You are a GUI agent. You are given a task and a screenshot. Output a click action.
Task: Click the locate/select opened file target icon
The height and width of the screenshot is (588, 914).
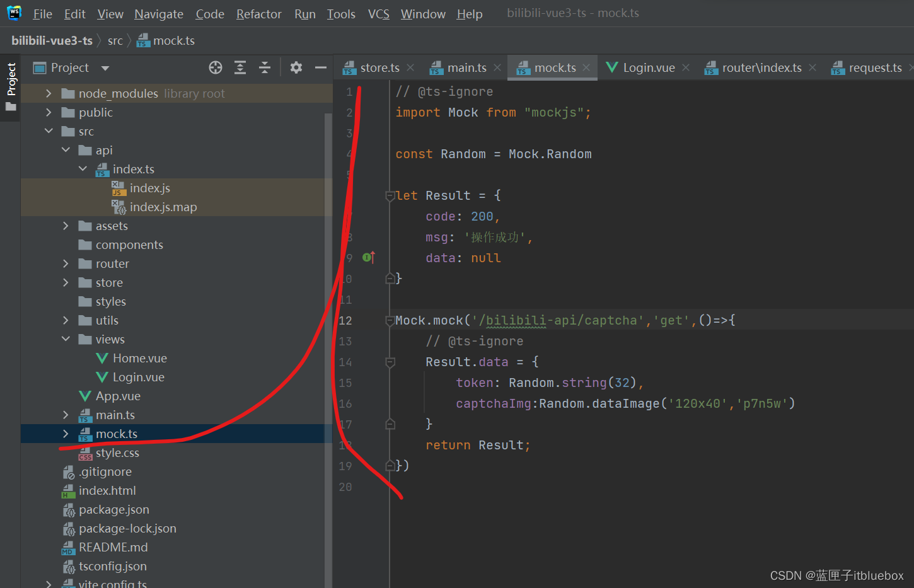coord(216,67)
